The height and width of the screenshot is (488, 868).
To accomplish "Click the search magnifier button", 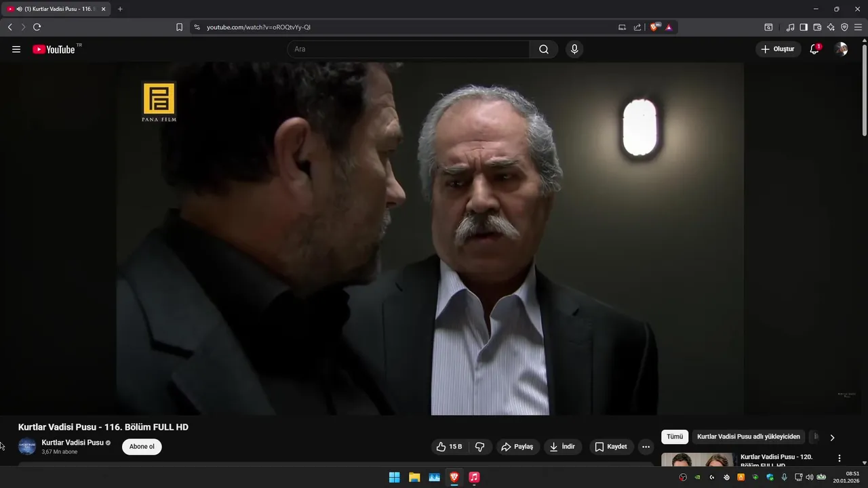I will click(544, 49).
